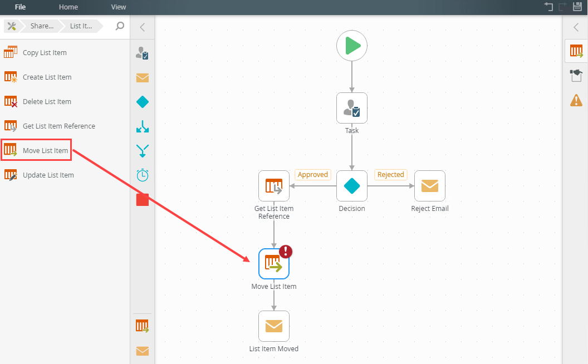This screenshot has height=364, width=588.
Task: Click recent Move List Item icon
Action: tap(142, 326)
